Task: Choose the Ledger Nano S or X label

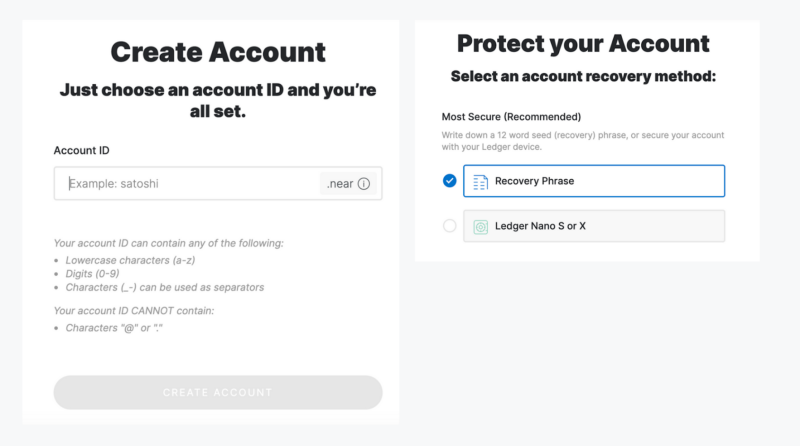Action: point(540,226)
